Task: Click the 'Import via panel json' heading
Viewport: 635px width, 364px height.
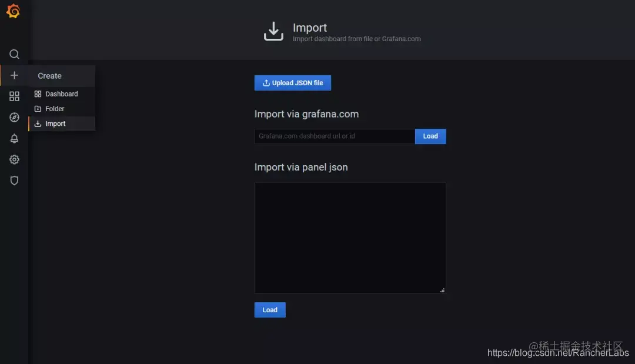Action: pos(301,167)
